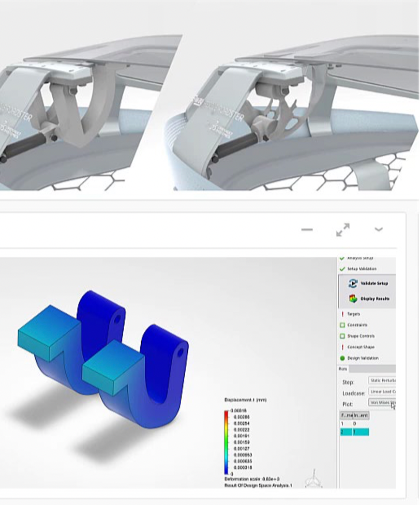Image resolution: width=420 pixels, height=505 pixels.
Task: Click the displacement color legend bar
Action: pos(226,442)
